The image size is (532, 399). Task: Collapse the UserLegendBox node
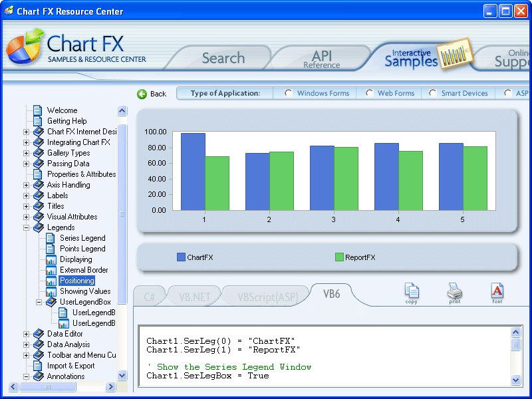click(x=38, y=301)
